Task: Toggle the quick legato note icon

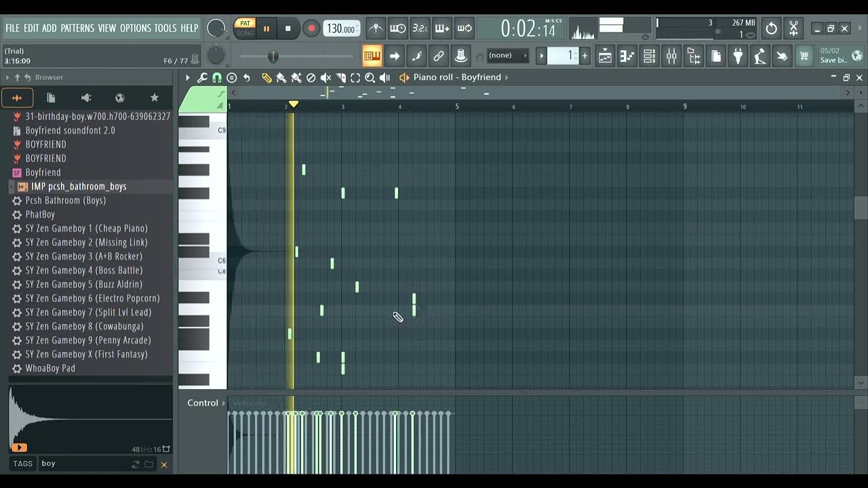Action: [x=416, y=56]
